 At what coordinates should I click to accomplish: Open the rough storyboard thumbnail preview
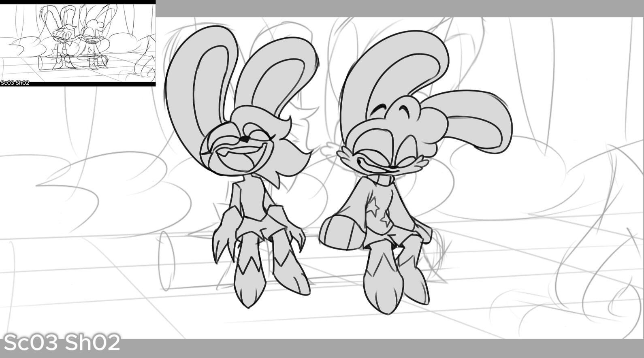78,43
